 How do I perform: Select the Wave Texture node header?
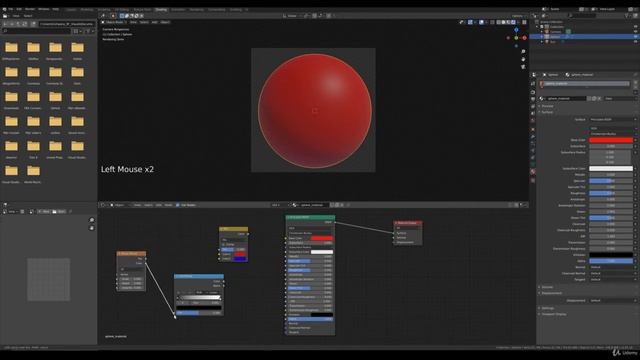click(x=131, y=253)
